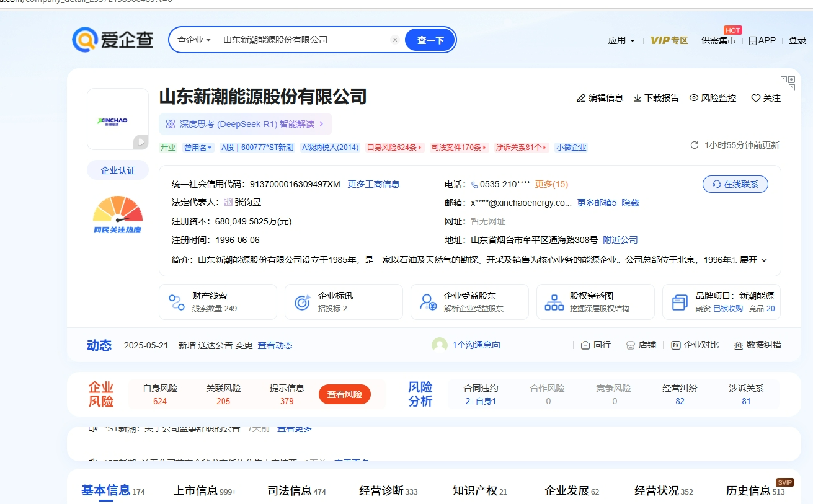
Task: Click the 登录 link
Action: 797,40
